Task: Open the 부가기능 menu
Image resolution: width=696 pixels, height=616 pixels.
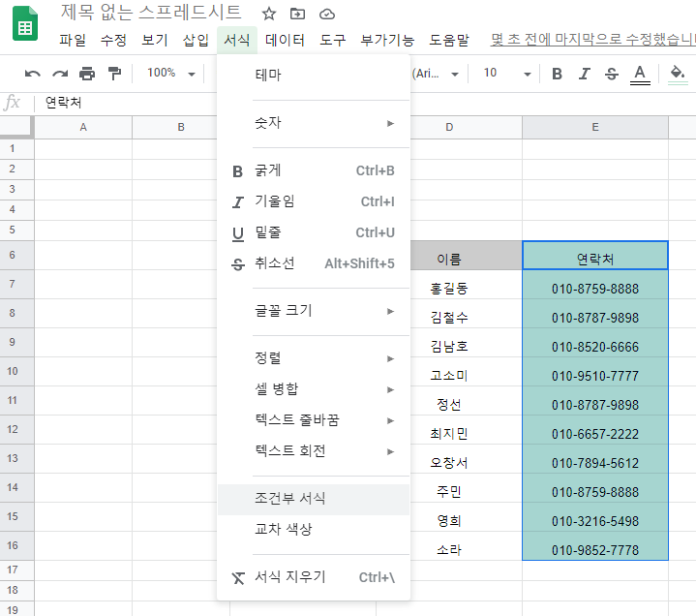Action: tap(387, 40)
